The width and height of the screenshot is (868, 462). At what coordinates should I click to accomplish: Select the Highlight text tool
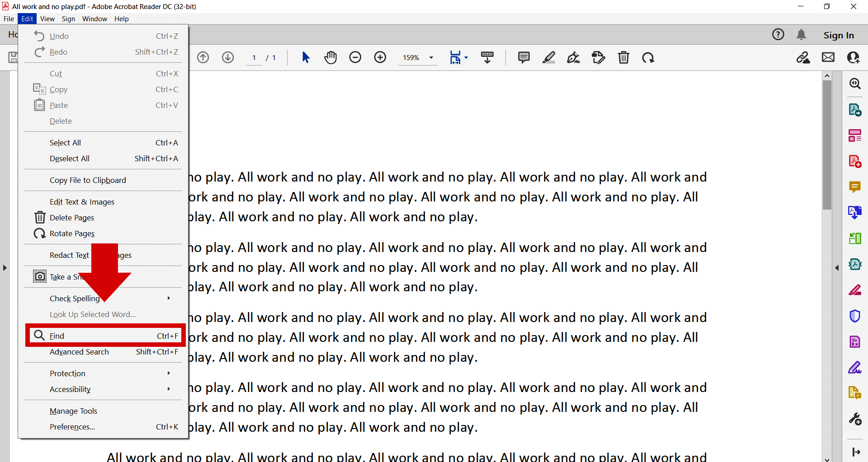tap(549, 58)
